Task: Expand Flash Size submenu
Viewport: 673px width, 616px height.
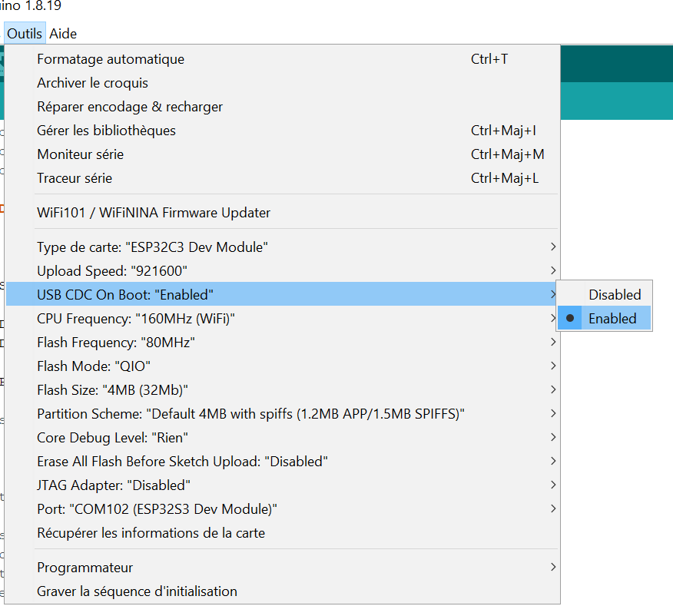Action: (x=283, y=390)
